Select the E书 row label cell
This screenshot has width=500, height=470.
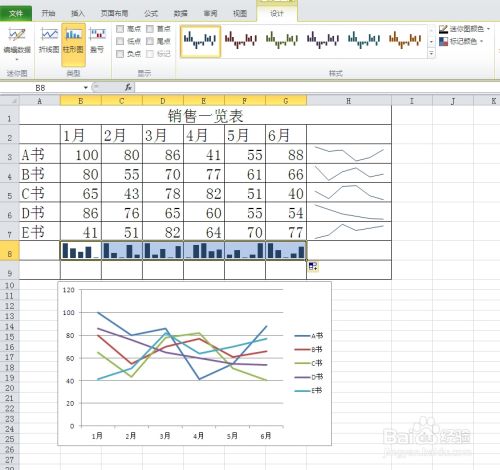point(40,231)
